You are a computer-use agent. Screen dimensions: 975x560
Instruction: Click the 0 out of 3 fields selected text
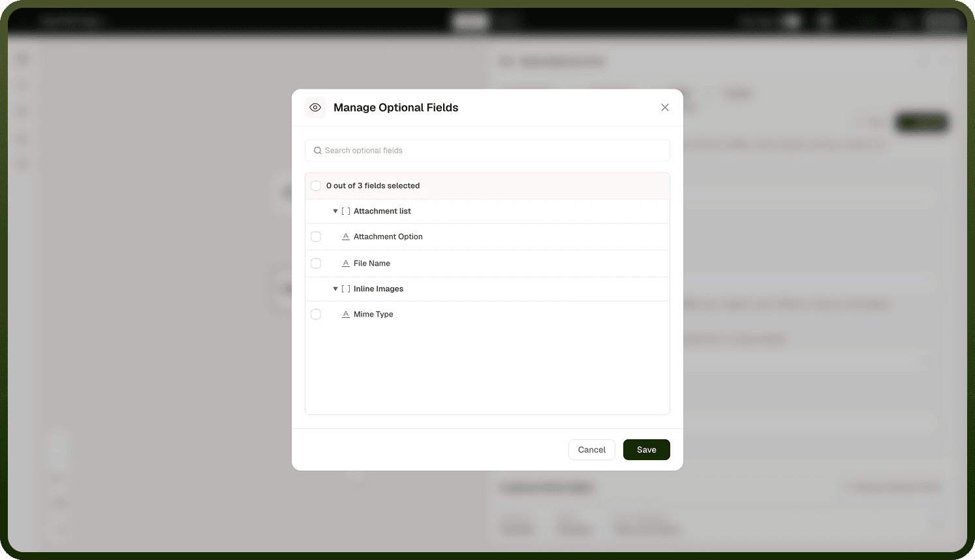coord(373,186)
